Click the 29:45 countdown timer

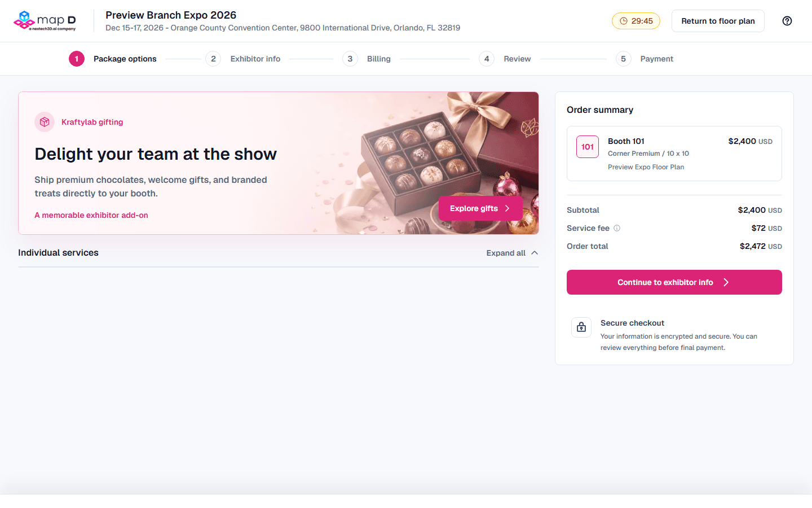pyautogui.click(x=636, y=21)
